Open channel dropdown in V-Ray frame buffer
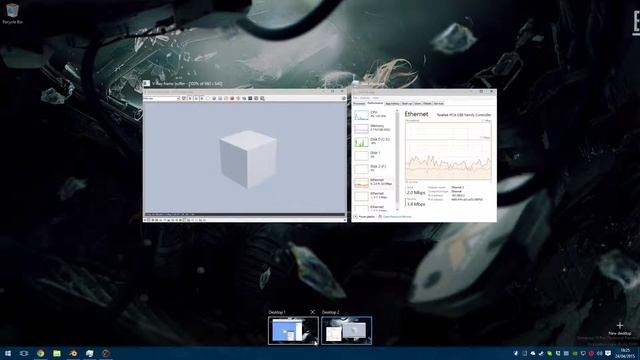The image size is (640, 360). (162, 98)
